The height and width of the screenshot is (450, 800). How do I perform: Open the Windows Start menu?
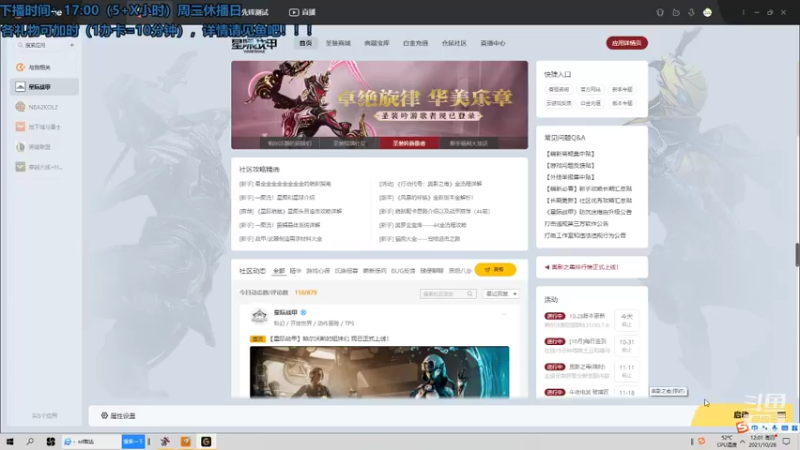10,441
